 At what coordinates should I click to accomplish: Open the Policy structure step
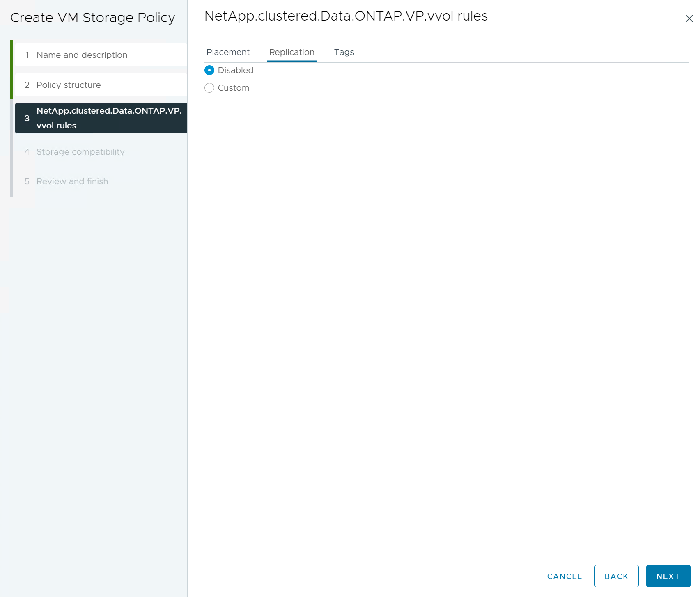click(69, 85)
